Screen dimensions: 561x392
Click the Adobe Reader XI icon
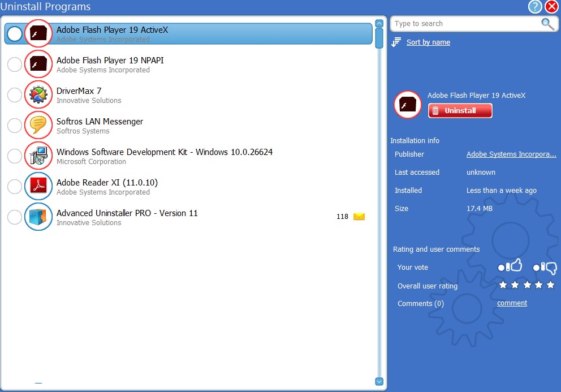click(x=38, y=186)
